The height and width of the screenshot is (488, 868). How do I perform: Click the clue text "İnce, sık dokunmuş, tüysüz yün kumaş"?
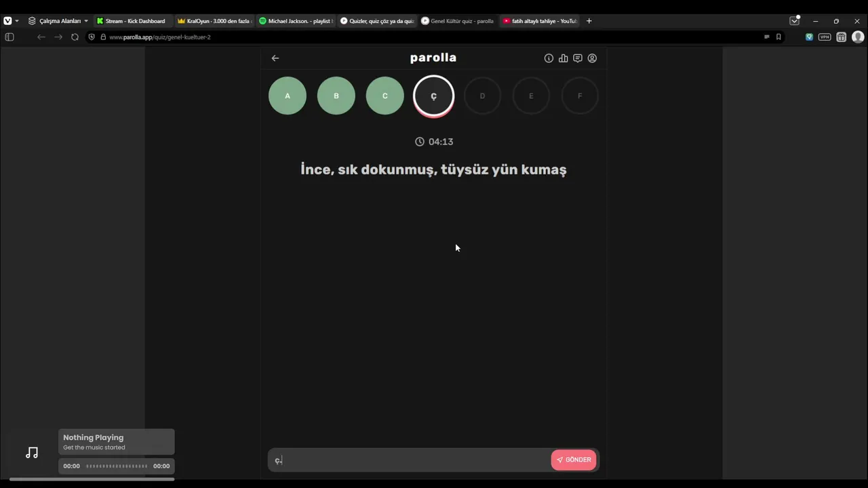point(433,169)
